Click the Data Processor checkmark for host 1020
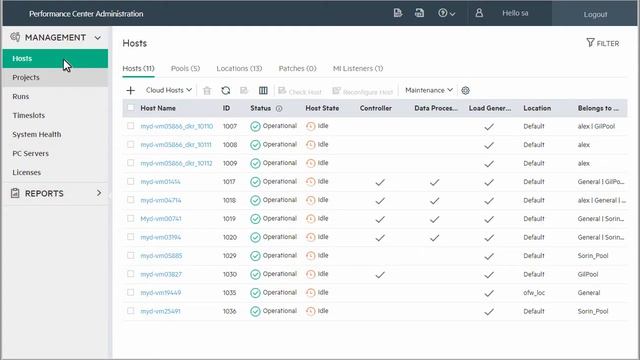The image size is (640, 360). [435, 238]
